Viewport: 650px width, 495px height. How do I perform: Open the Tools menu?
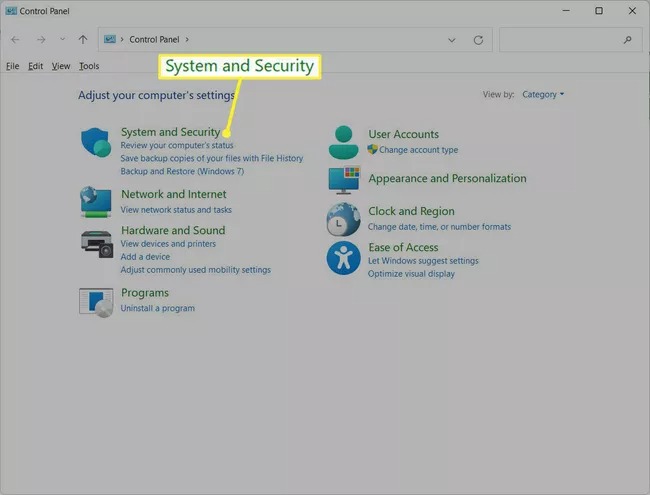89,66
